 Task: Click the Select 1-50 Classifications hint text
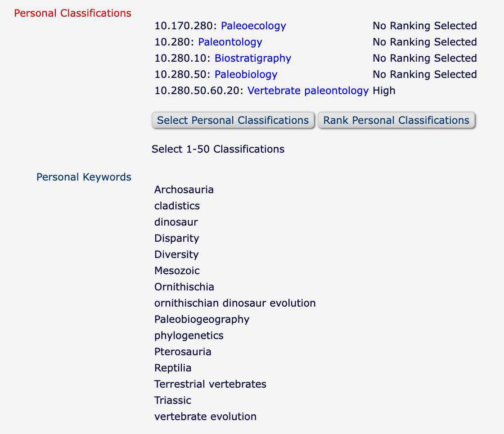click(218, 149)
